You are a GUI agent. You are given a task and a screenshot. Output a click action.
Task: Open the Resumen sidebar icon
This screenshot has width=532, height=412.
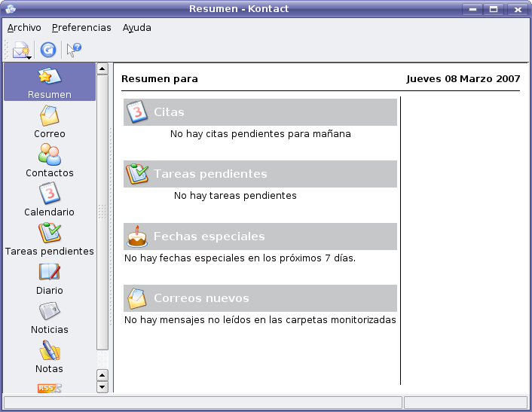click(50, 82)
